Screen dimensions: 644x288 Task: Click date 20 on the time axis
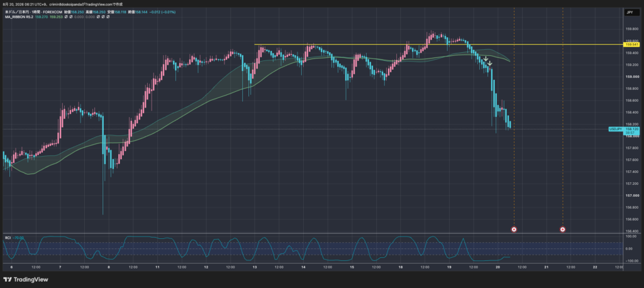(498, 267)
